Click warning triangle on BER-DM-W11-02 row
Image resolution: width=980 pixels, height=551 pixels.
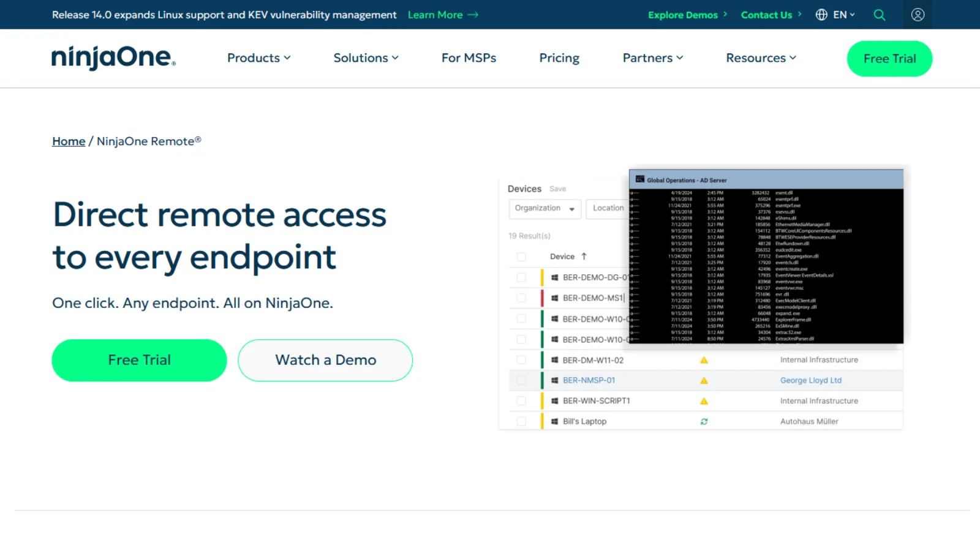click(704, 360)
